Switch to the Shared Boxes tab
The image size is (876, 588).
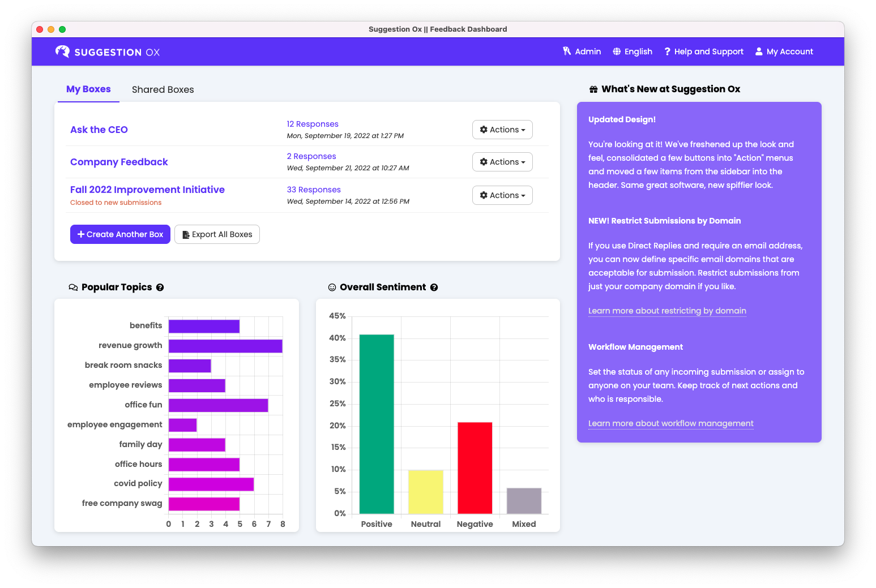(x=163, y=89)
